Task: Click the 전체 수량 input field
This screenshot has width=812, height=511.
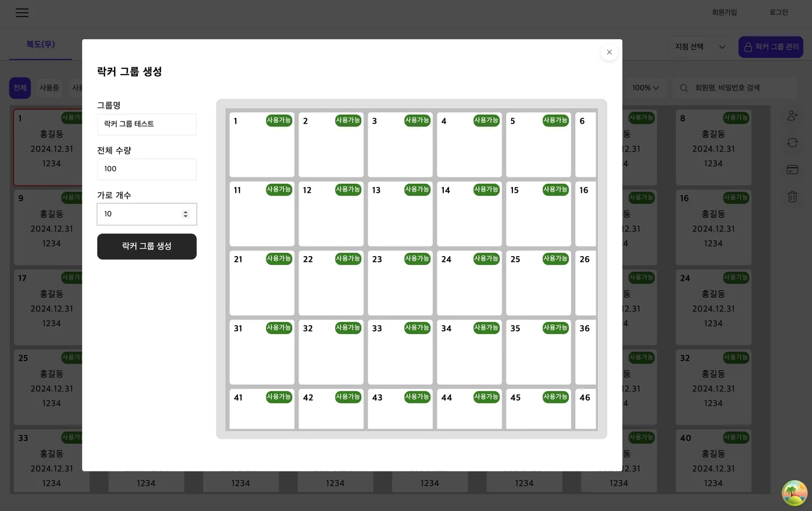Action: pos(147,169)
